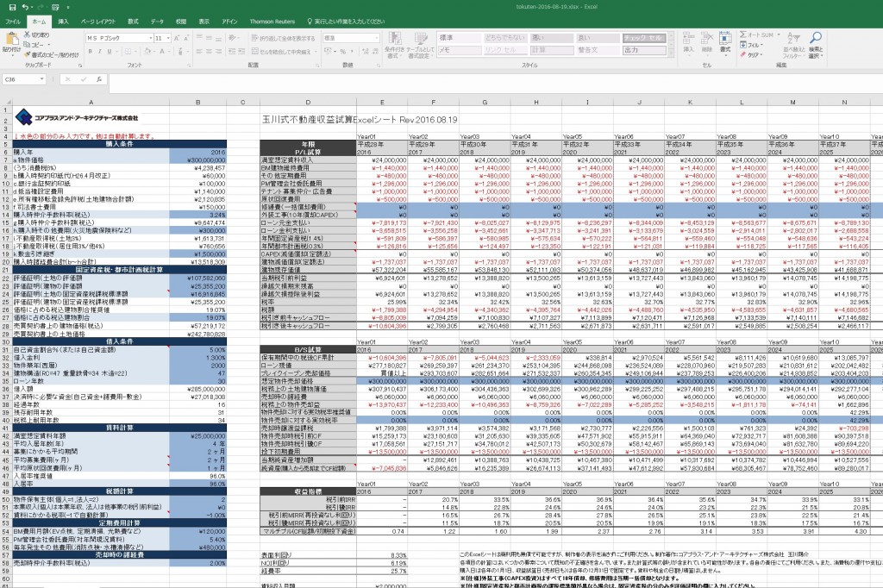Apply fill color with the paint bucket icon
The image size is (883, 588).
(147, 51)
